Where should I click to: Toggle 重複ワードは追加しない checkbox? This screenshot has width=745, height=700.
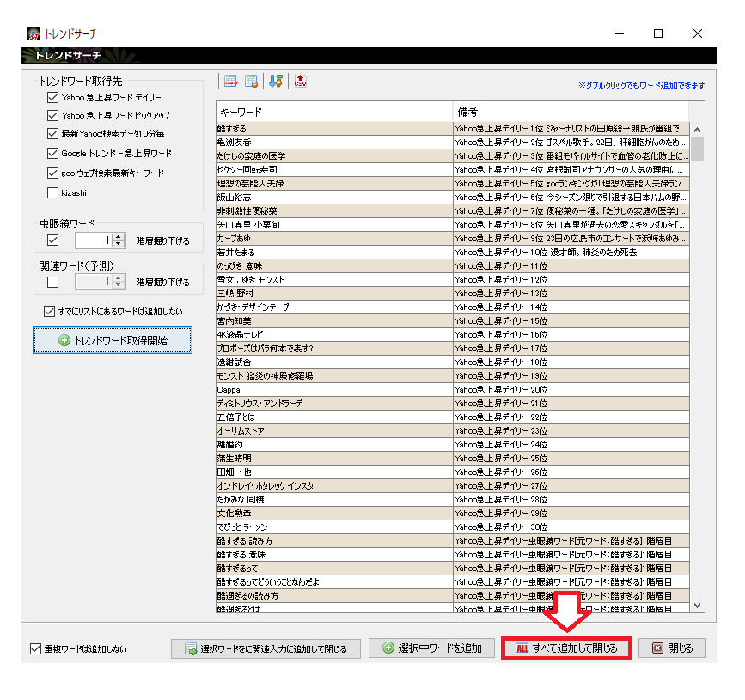[x=35, y=648]
